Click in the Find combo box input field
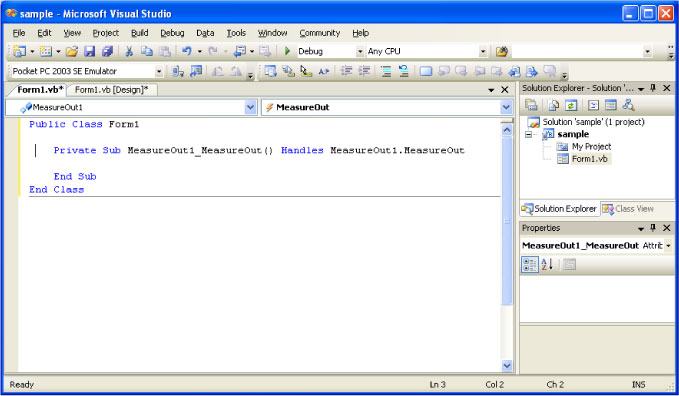 click(x=577, y=52)
